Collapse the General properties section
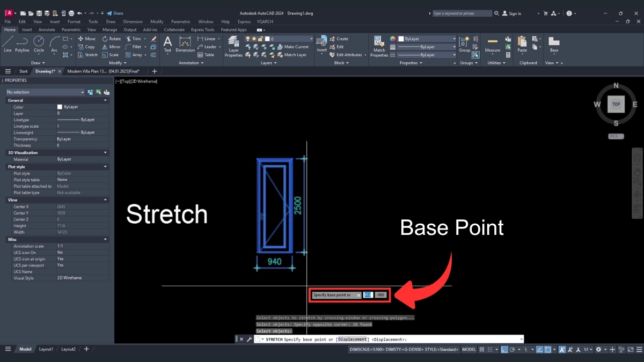 click(105, 100)
